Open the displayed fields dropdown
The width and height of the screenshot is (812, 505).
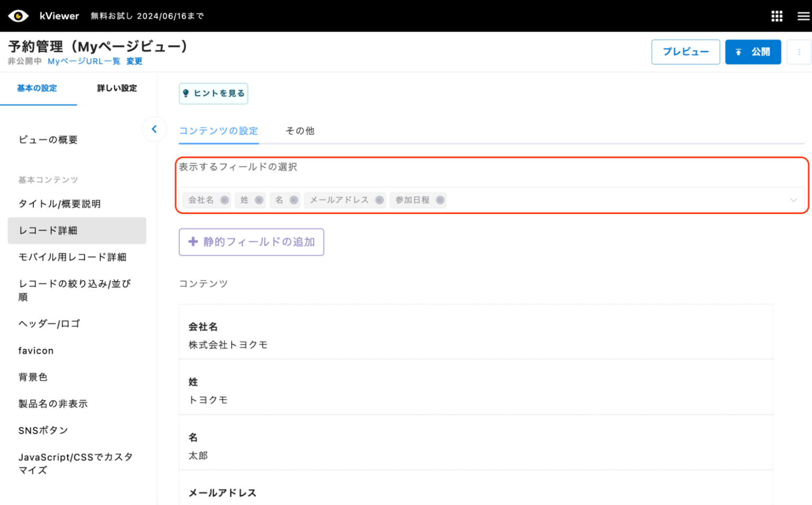pyautogui.click(x=793, y=200)
